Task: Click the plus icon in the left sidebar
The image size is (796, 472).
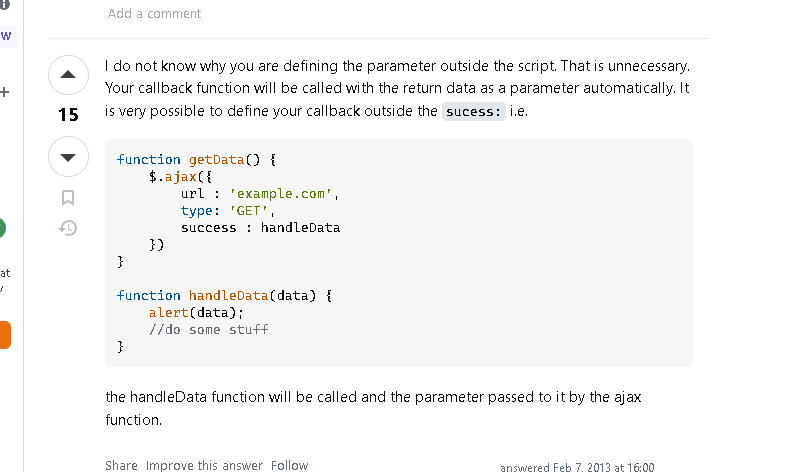Action: [x=5, y=92]
